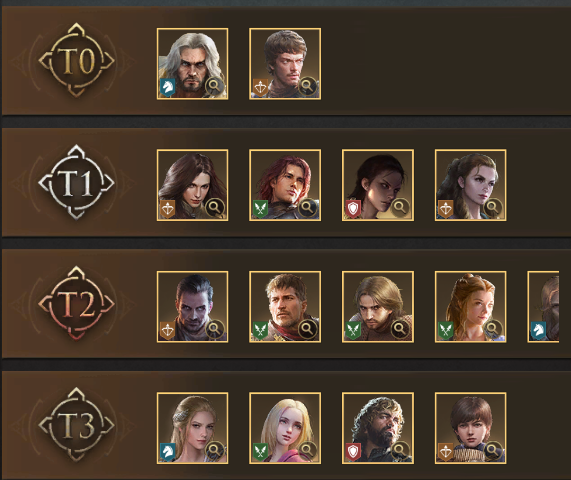The height and width of the screenshot is (480, 571).
Task: Click magnifier on bearded curly-haired T3 hero
Action: (400, 451)
